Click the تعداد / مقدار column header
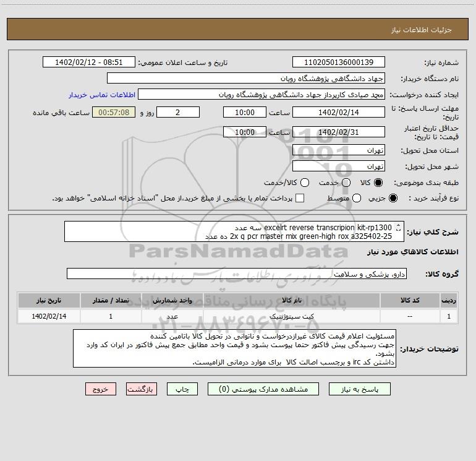The height and width of the screenshot is (461, 476). coord(111,300)
